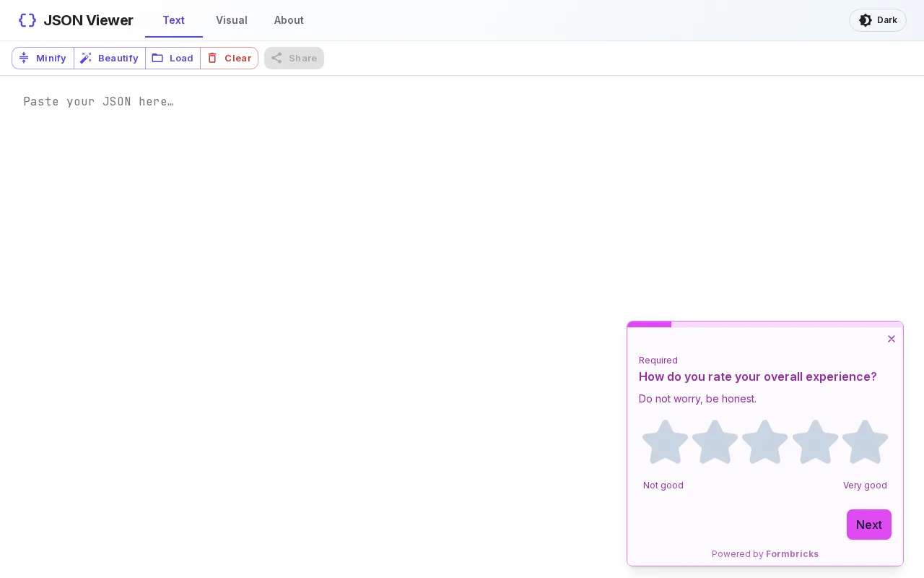The image size is (924, 578).
Task: Rate experience three stars
Action: [765, 442]
